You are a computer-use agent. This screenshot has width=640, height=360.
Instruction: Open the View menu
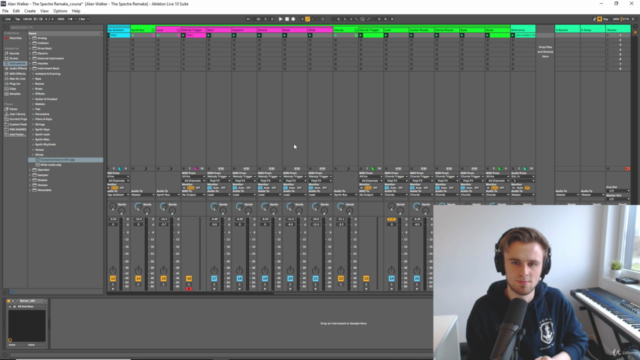pos(44,11)
